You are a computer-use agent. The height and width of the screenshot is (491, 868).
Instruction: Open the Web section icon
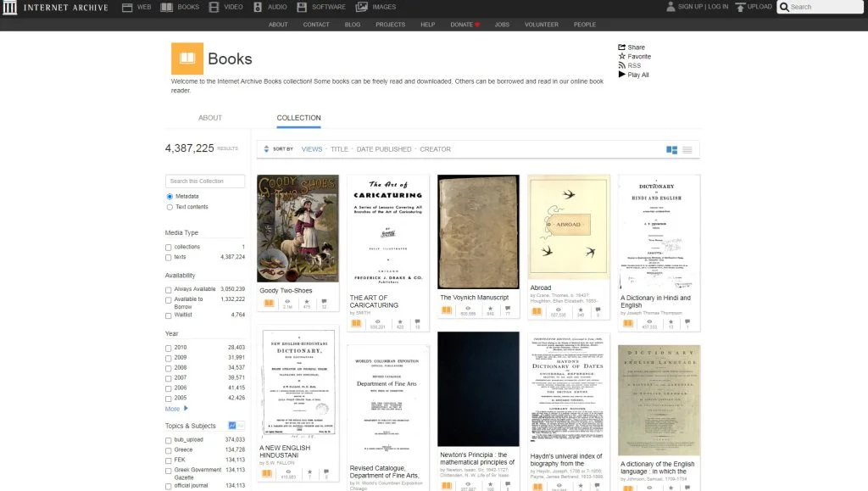click(x=127, y=7)
